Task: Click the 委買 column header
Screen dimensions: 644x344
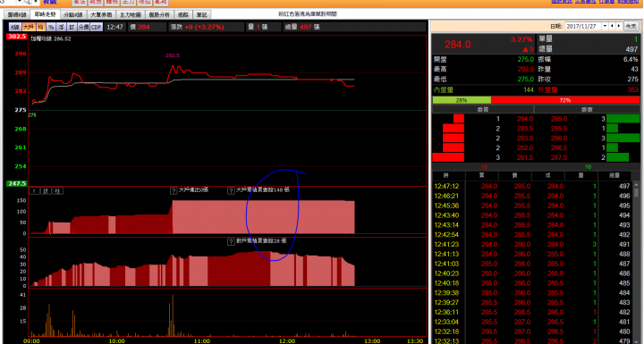Action: [483, 110]
